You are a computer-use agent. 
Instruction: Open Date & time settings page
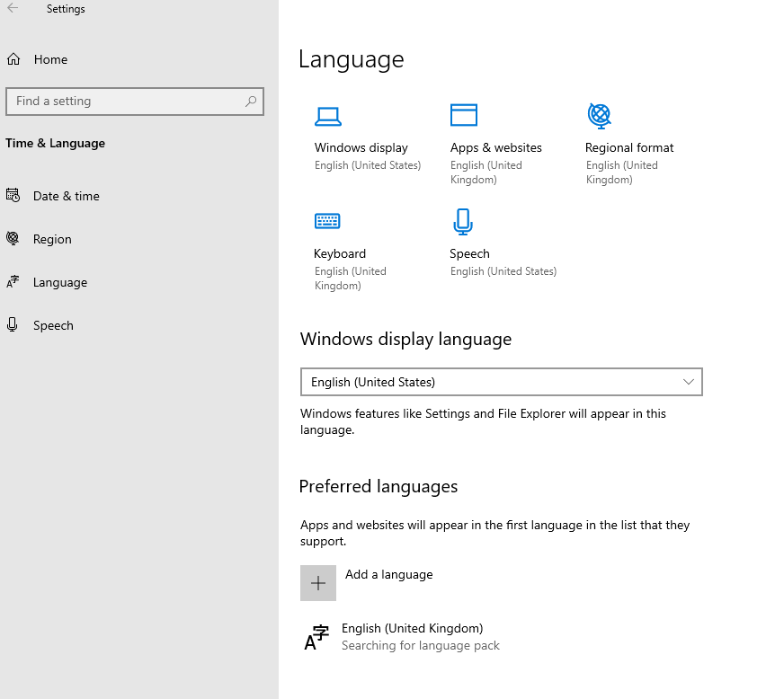point(66,196)
